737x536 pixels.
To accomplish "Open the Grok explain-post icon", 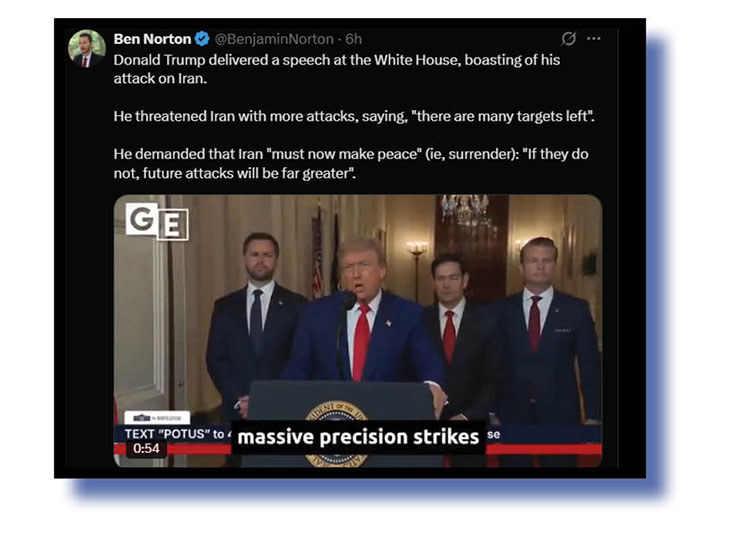I will pyautogui.click(x=568, y=39).
